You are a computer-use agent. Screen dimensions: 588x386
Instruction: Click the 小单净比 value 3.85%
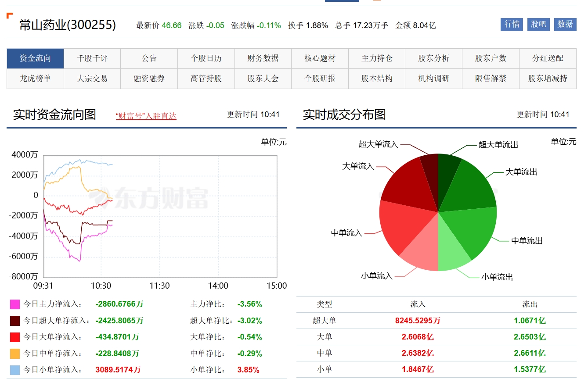[249, 370]
